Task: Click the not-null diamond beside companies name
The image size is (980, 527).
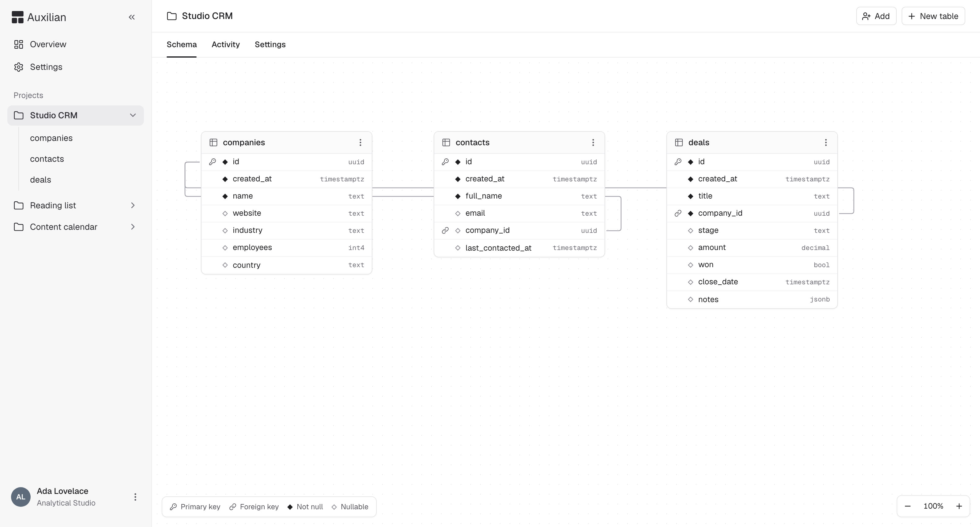Action: [x=225, y=196]
